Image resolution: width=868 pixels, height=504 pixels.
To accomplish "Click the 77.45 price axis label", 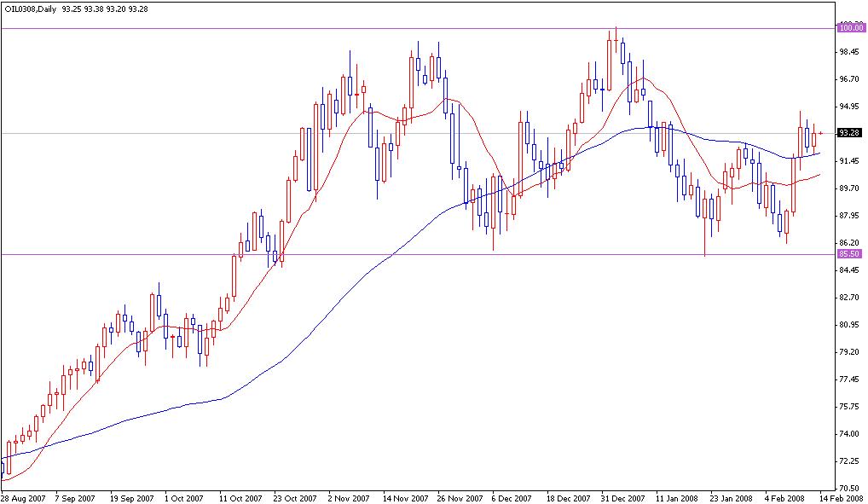I will pos(850,379).
